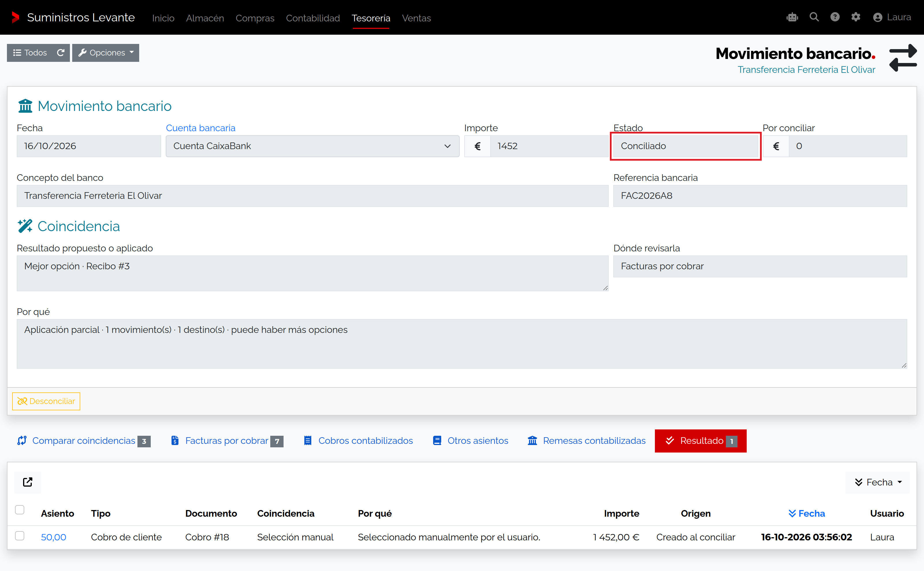The image size is (924, 571).
Task: Go to Inicio menu
Action: pyautogui.click(x=163, y=18)
